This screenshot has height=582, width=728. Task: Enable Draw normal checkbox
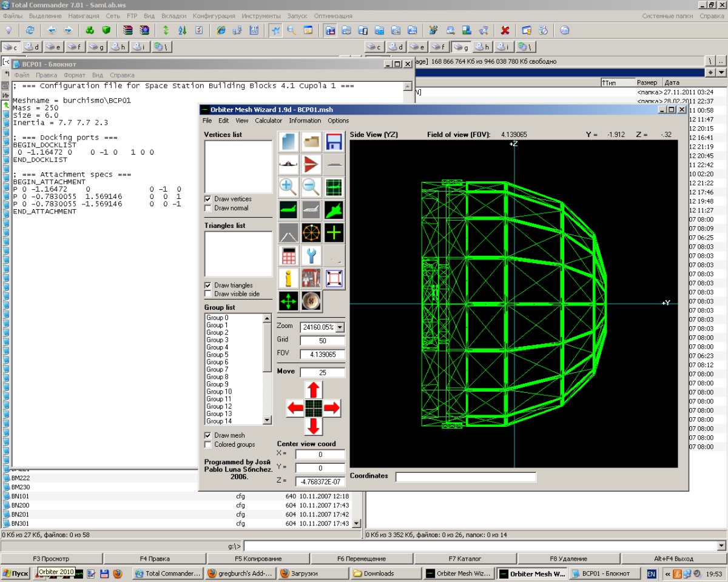point(208,208)
